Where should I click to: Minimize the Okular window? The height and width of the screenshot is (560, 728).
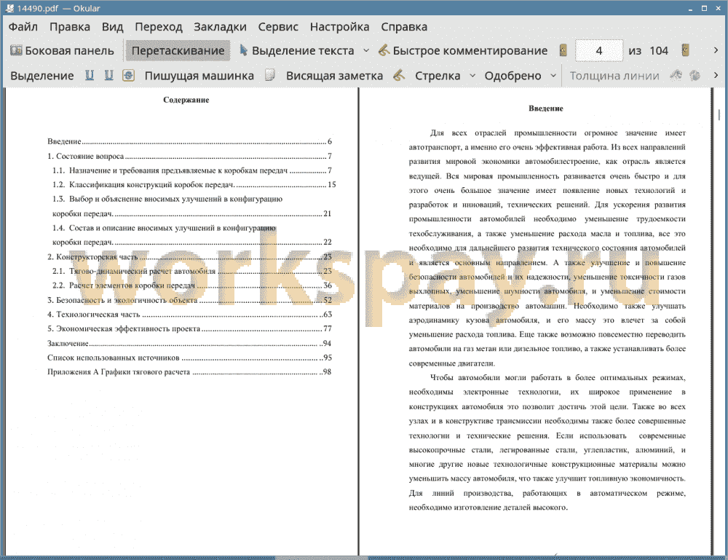coord(690,8)
